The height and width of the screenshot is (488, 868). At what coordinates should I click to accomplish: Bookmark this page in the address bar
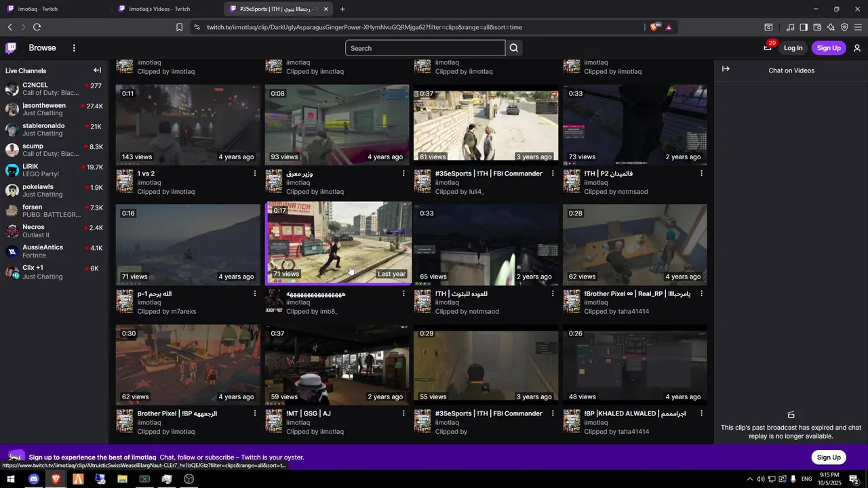(179, 27)
